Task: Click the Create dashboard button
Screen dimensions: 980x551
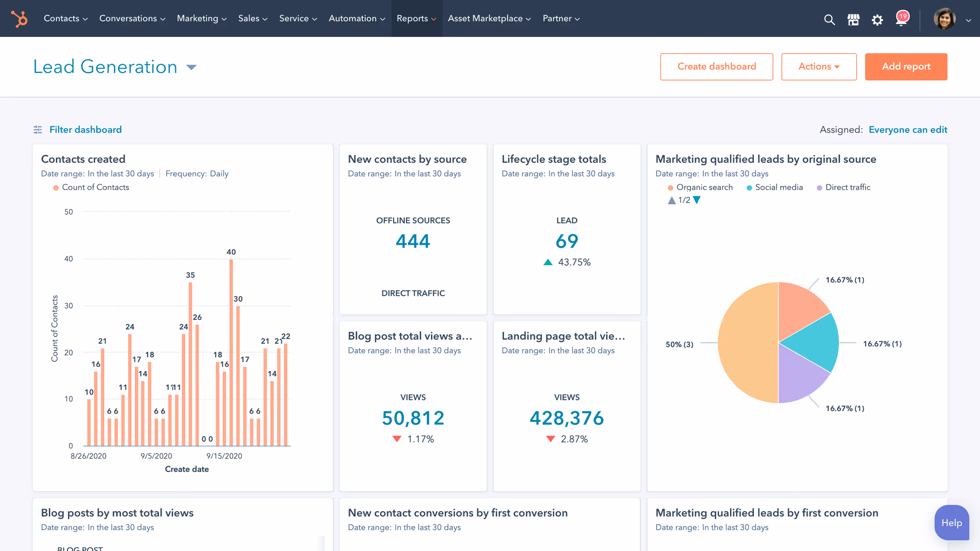Action: coord(717,66)
